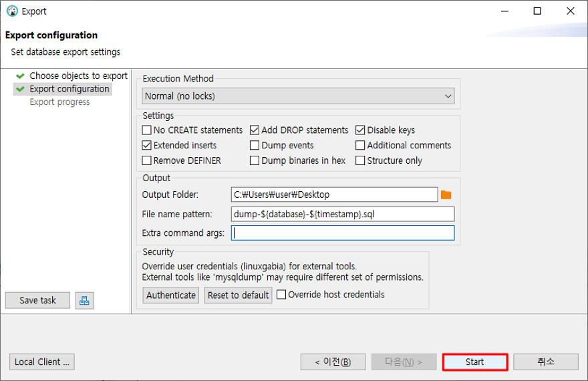The height and width of the screenshot is (381, 588).
Task: Click the Start button
Action: (x=475, y=362)
